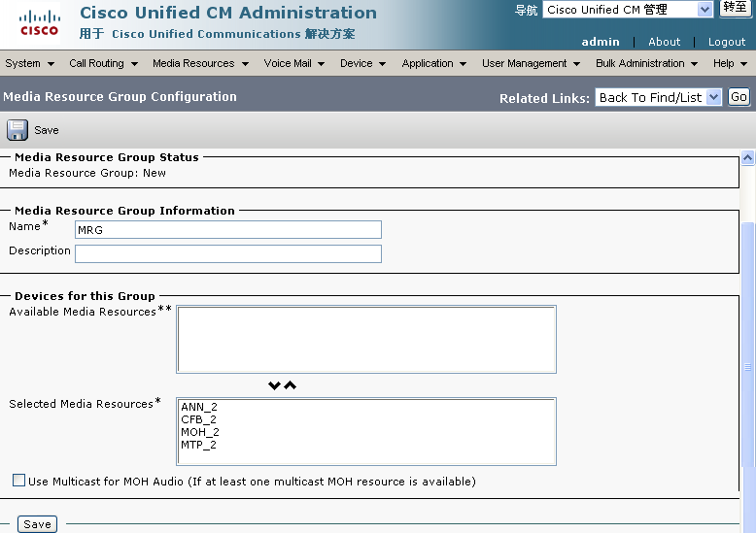This screenshot has width=756, height=533.
Task: Open the Media Resources menu
Action: [x=200, y=63]
